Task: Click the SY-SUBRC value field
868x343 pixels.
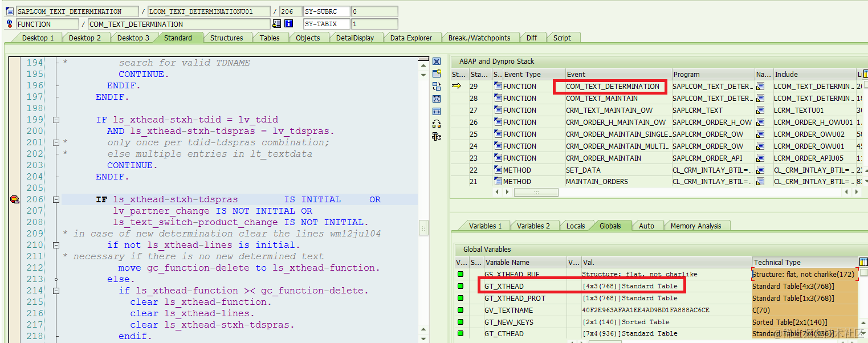Action: [x=374, y=11]
